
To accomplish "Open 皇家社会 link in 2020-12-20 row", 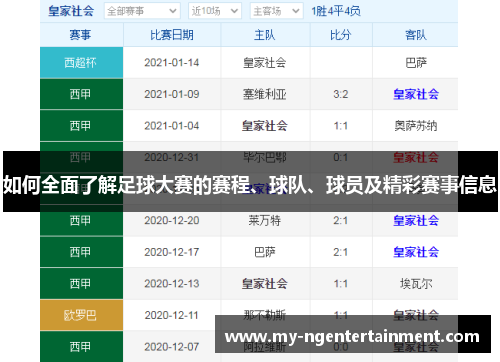I will tap(416, 221).
